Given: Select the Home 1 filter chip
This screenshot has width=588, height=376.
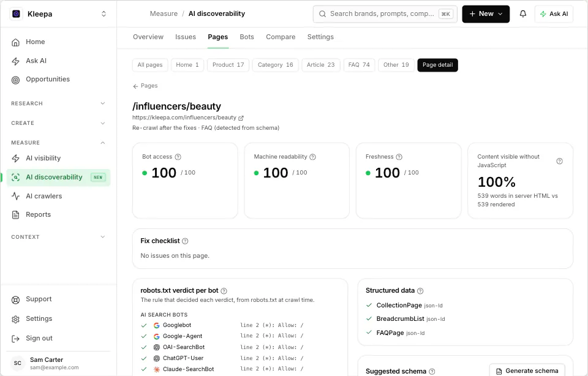Looking at the screenshot, I should pyautogui.click(x=187, y=65).
